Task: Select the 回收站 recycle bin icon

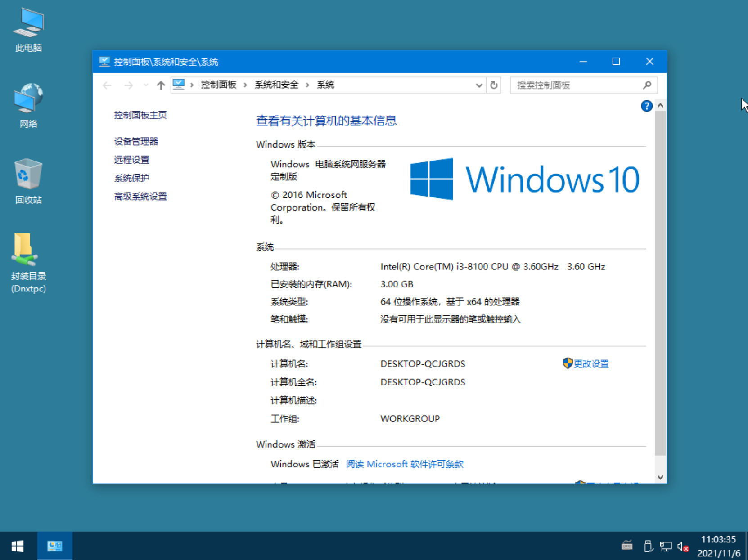Action: 28,182
